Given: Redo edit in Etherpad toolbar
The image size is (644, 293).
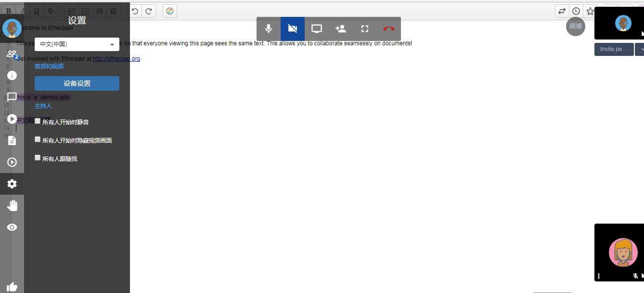Looking at the screenshot, I should [149, 11].
